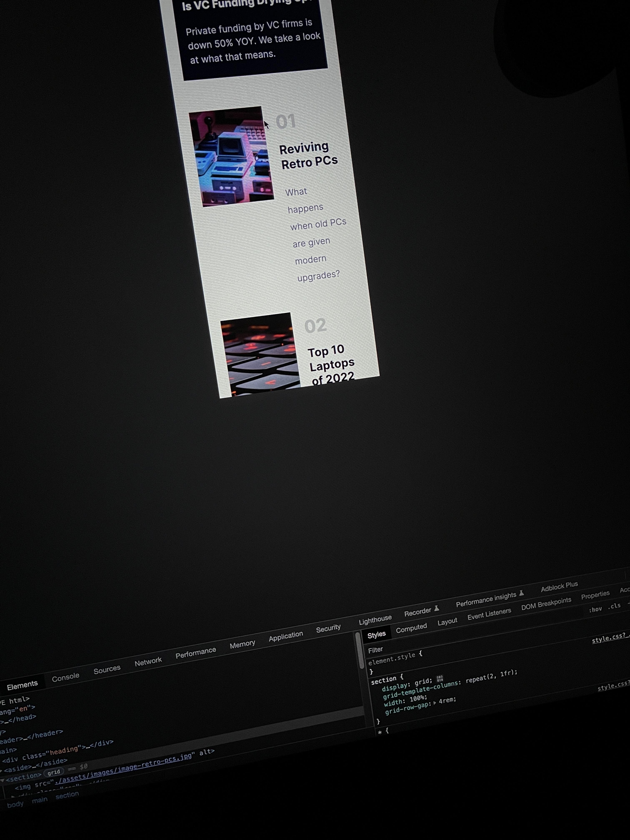
Task: Expand the aside element in DOM tree
Action: [1, 771]
